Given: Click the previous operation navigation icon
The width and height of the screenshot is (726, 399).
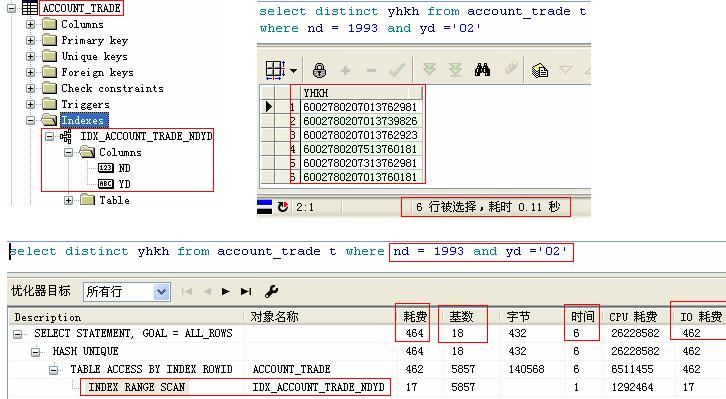Looking at the screenshot, I should (207, 292).
